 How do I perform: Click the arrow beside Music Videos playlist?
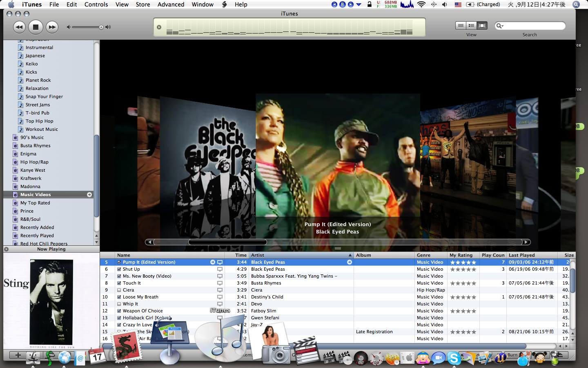89,195
